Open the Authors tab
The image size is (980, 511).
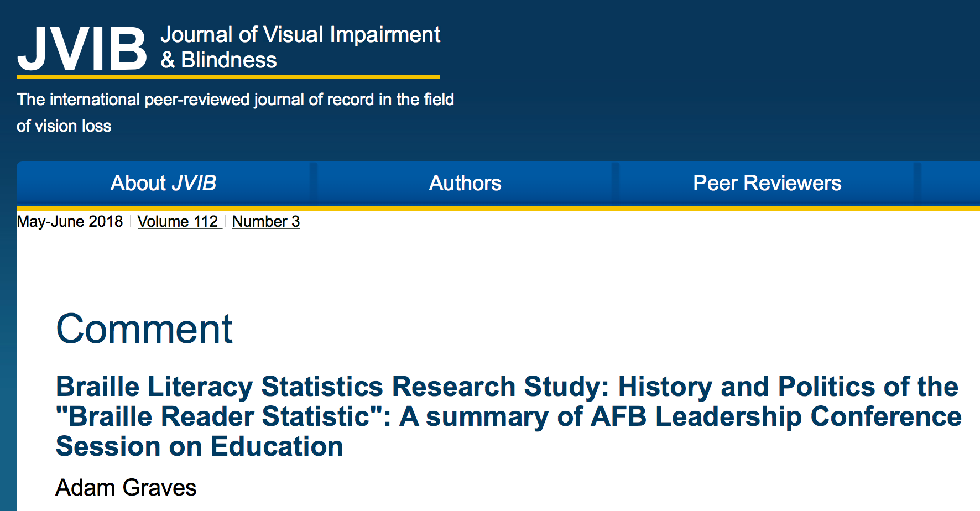pos(465,183)
